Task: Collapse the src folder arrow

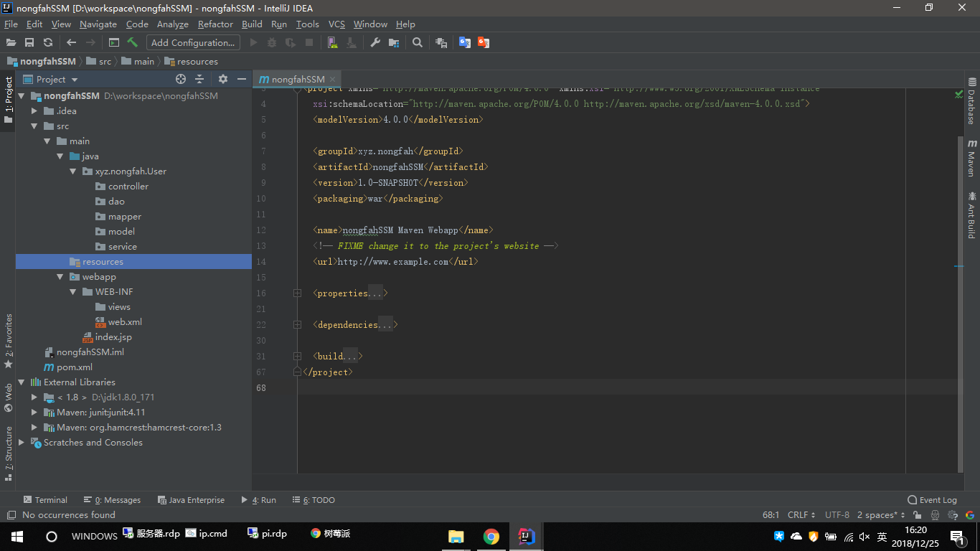Action: coord(34,126)
